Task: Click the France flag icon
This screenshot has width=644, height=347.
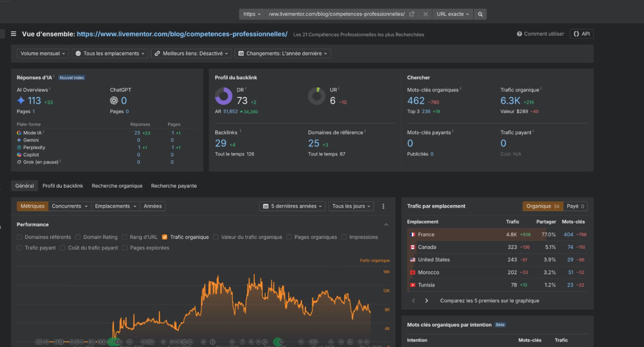Action: click(x=413, y=235)
